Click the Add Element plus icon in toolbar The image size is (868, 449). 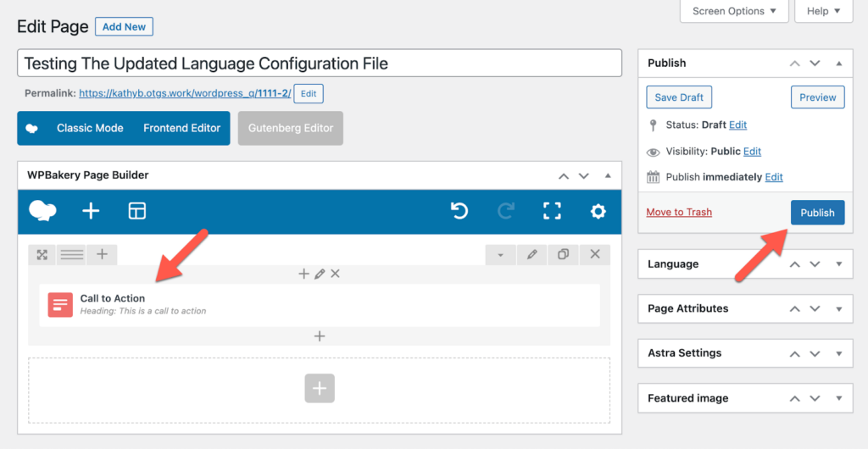coord(91,211)
